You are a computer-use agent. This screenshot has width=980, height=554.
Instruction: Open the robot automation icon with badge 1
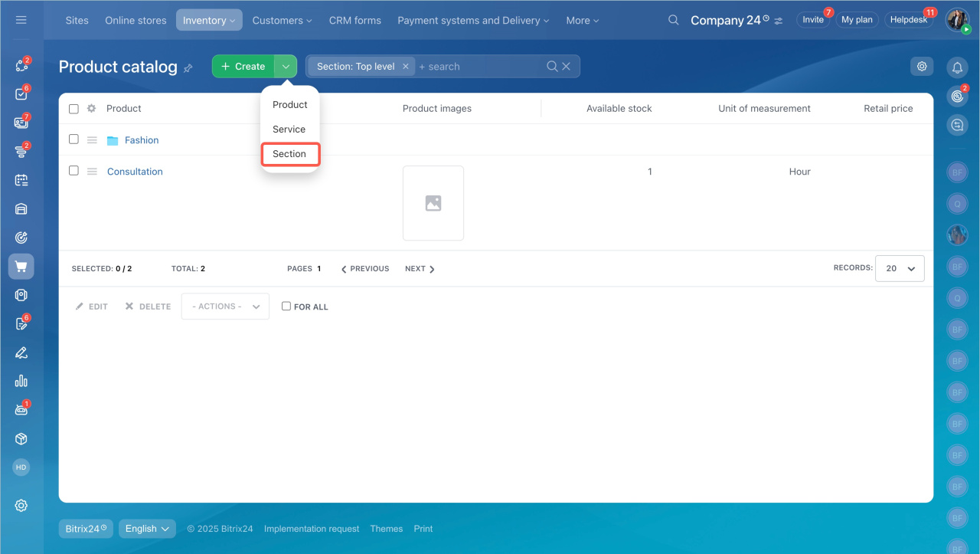tap(21, 410)
